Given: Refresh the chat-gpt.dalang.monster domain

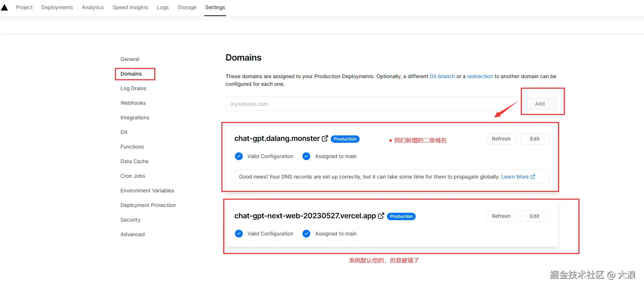Looking at the screenshot, I should pyautogui.click(x=501, y=139).
